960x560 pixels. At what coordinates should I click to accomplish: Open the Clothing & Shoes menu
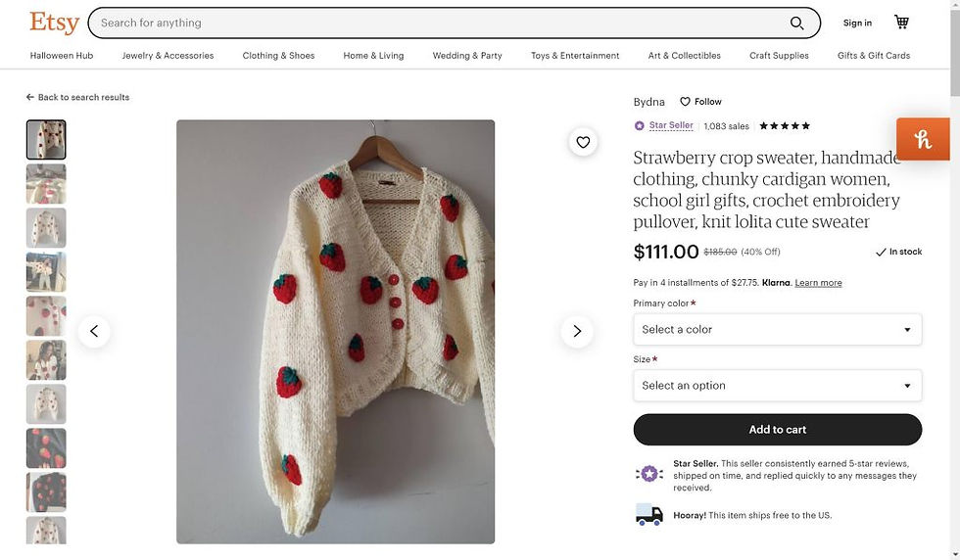[x=278, y=56]
